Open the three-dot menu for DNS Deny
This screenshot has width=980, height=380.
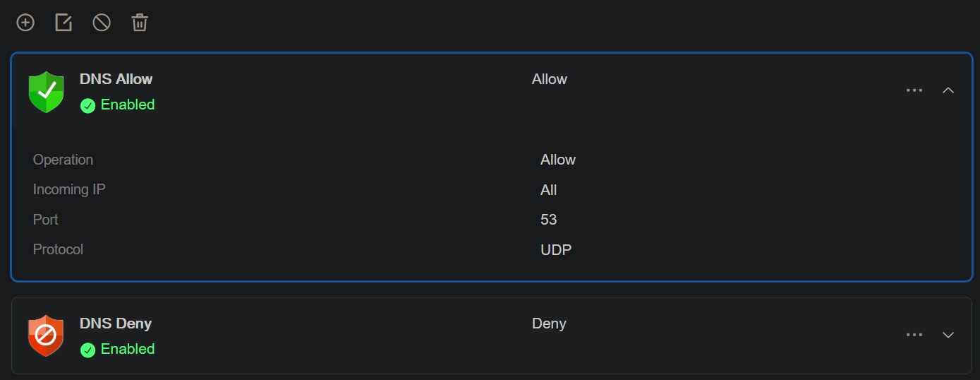coord(914,335)
